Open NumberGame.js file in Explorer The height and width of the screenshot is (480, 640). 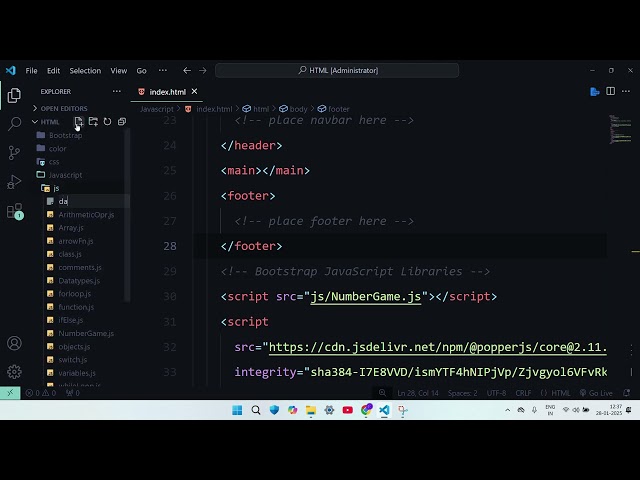pyautogui.click(x=86, y=333)
